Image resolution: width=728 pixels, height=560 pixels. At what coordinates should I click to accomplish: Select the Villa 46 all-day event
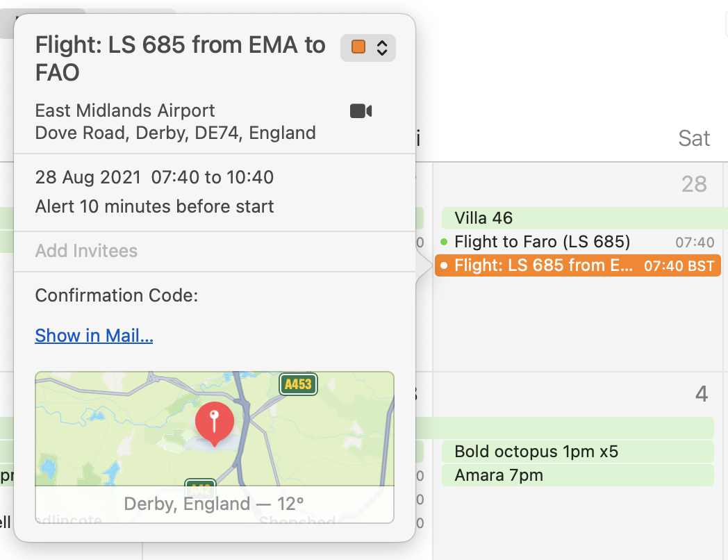click(584, 217)
